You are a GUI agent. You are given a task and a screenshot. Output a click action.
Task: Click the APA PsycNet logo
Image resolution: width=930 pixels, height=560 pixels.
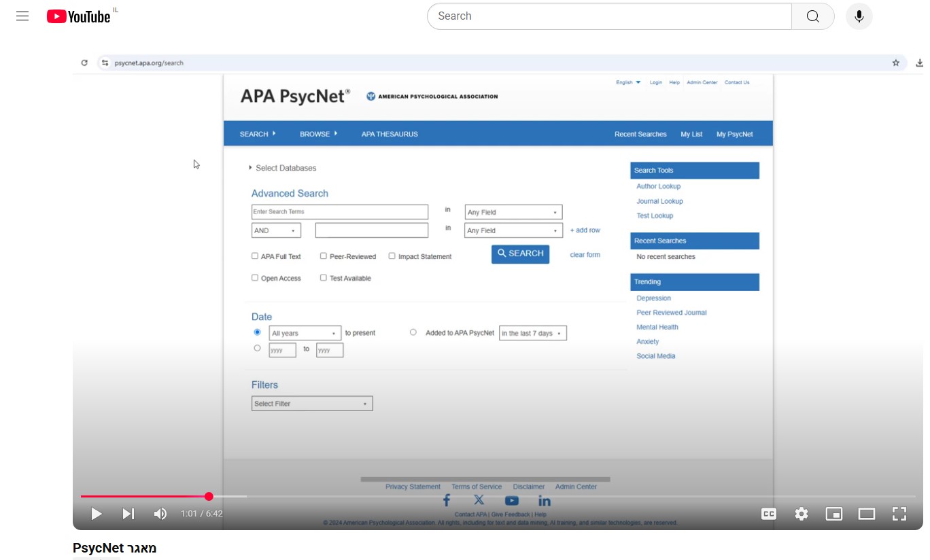296,96
